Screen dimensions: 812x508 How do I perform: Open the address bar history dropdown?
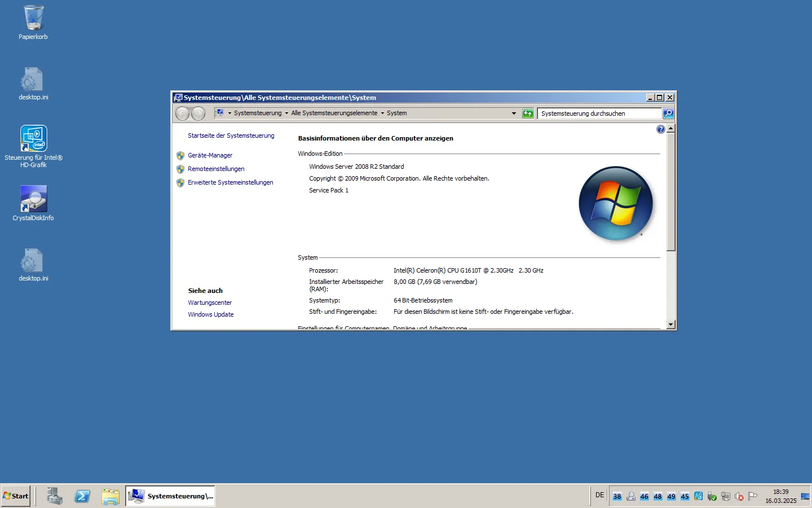[x=514, y=113]
